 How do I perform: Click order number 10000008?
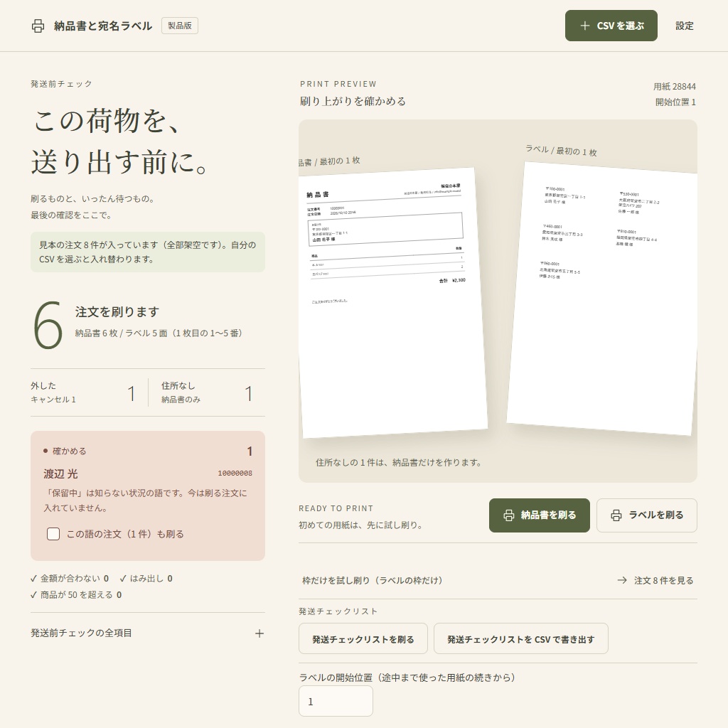coord(235,473)
